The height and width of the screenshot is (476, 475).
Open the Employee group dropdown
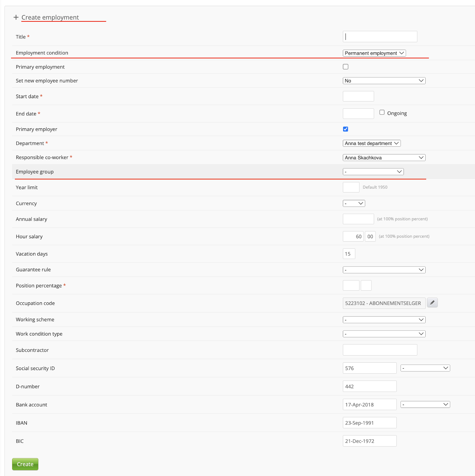point(373,172)
